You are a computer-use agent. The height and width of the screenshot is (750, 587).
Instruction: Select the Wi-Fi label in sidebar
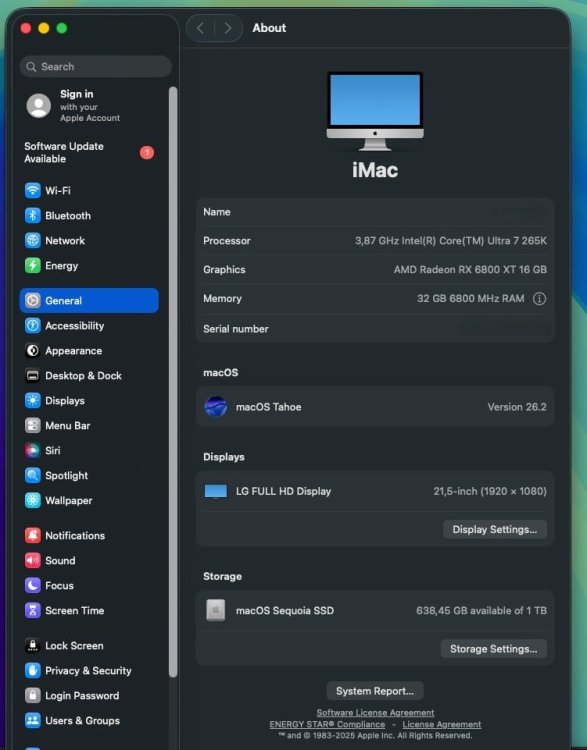click(58, 190)
